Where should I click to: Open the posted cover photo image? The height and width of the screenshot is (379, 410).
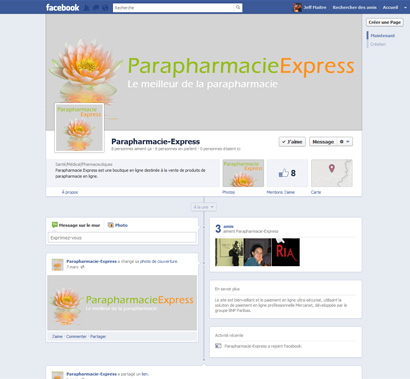(122, 303)
